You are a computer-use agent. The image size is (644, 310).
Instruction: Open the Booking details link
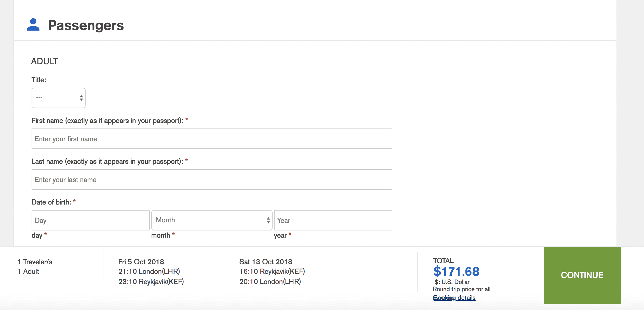454,298
